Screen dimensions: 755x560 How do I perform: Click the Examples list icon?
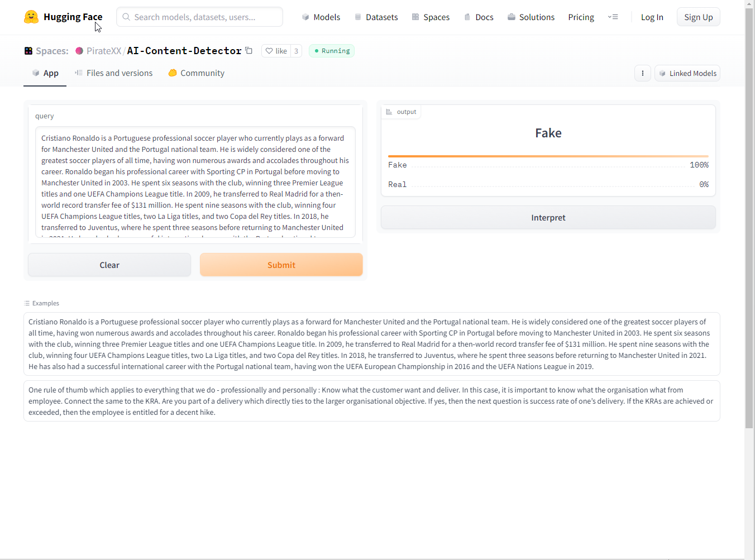click(x=27, y=303)
